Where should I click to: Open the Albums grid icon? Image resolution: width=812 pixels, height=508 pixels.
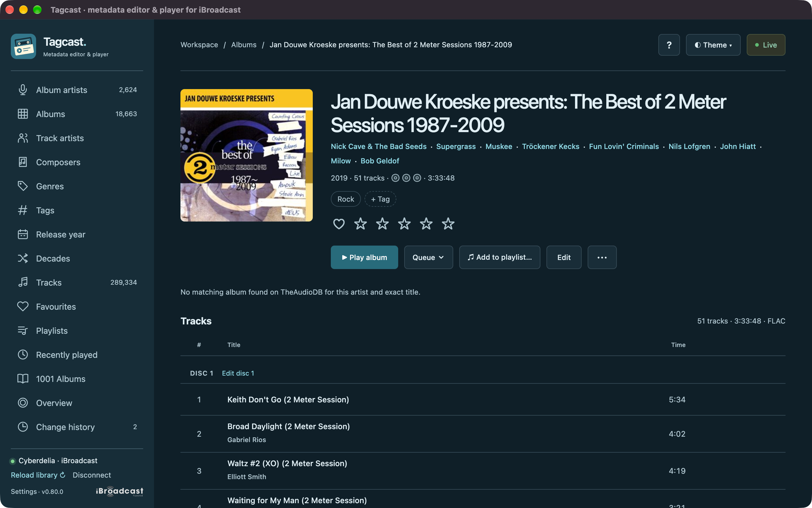pyautogui.click(x=23, y=114)
